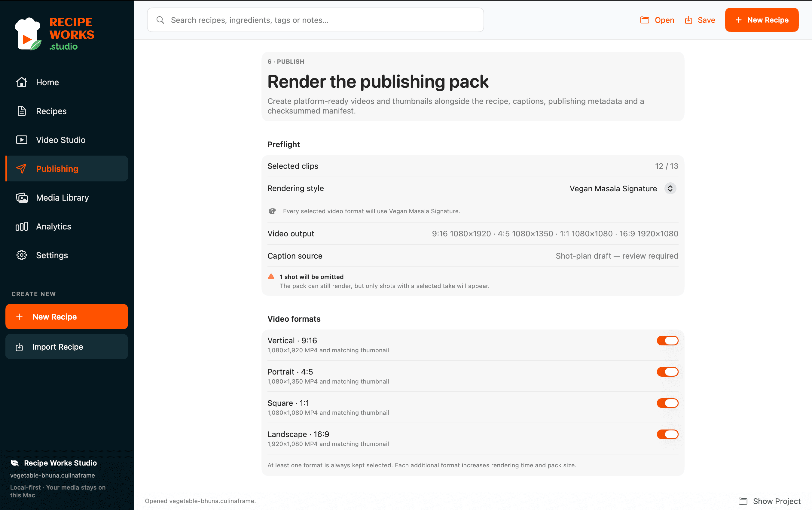Viewport: 812px width, 510px height.
Task: Open the Recipes section
Action: (67, 111)
